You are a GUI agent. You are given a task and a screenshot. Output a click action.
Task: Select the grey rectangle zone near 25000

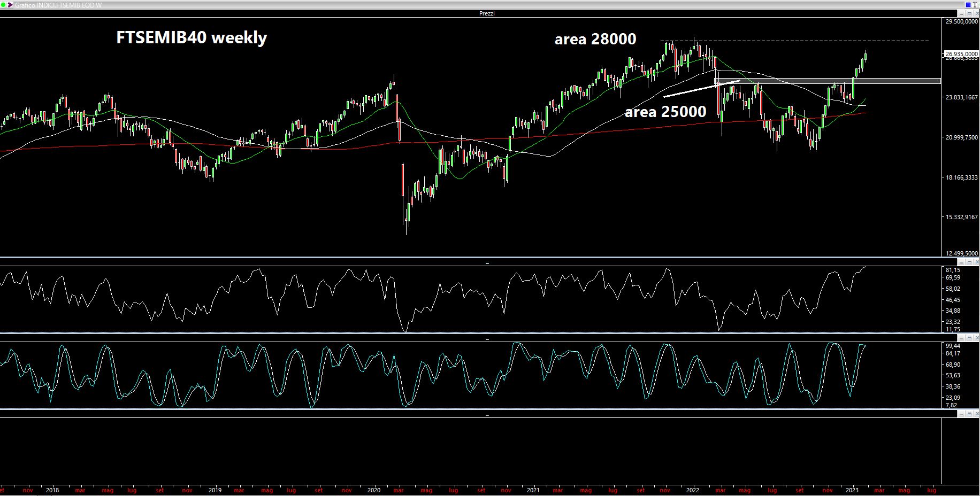[828, 81]
